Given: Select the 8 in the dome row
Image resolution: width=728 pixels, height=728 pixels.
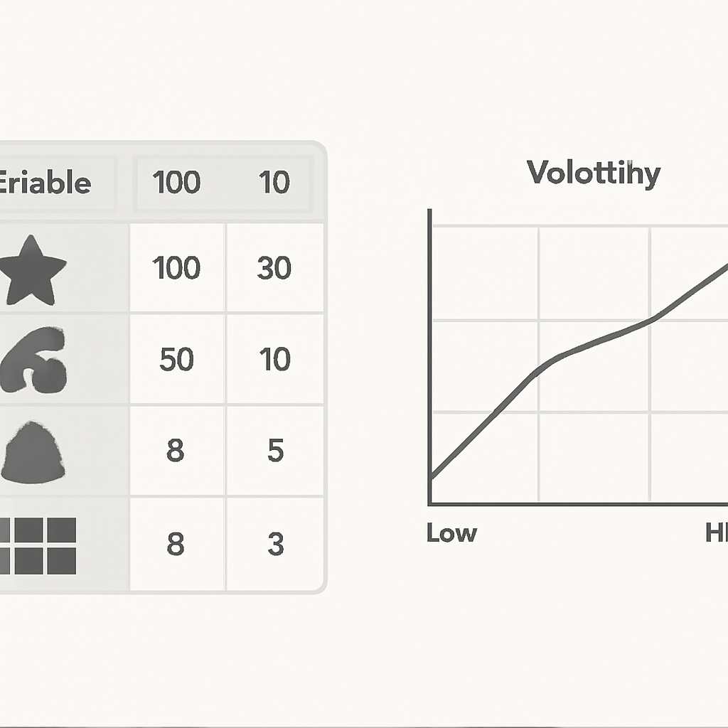Looking at the screenshot, I should click(176, 450).
